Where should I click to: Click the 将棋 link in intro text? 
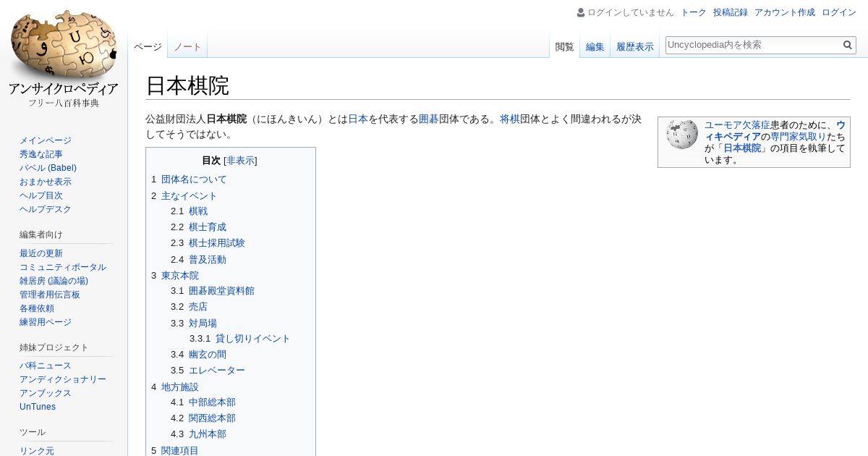click(x=510, y=119)
